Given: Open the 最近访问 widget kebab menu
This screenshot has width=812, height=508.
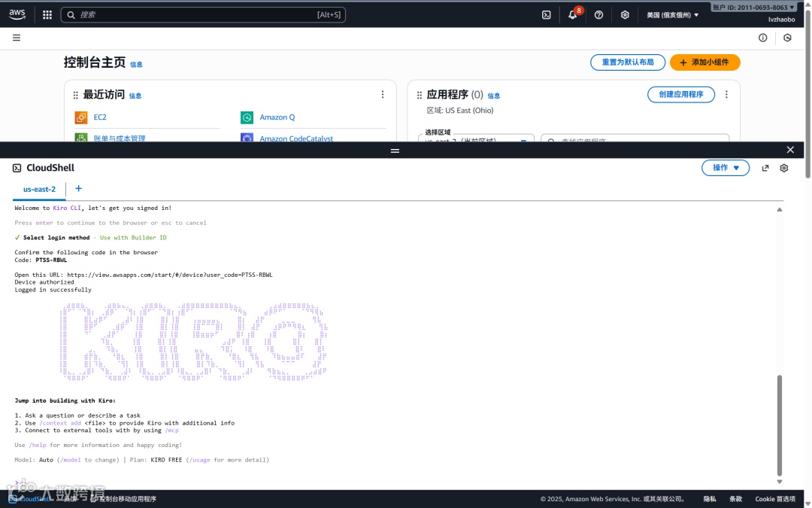Looking at the screenshot, I should (383, 94).
